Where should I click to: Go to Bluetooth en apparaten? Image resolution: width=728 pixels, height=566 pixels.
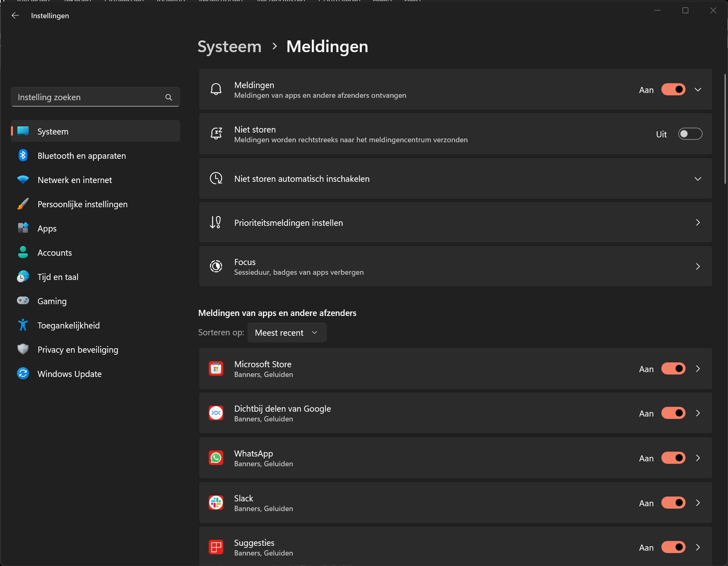[x=95, y=156]
